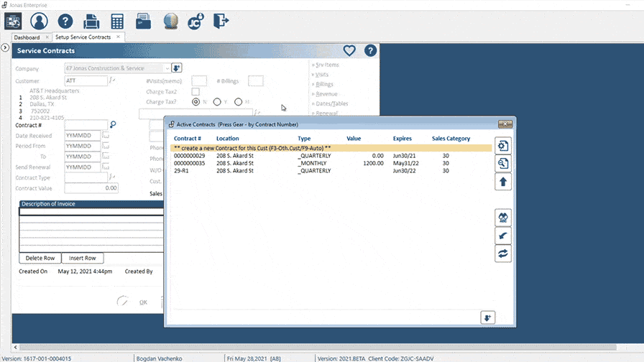Click the horizontal scrollbar at bottom

(x=318, y=347)
